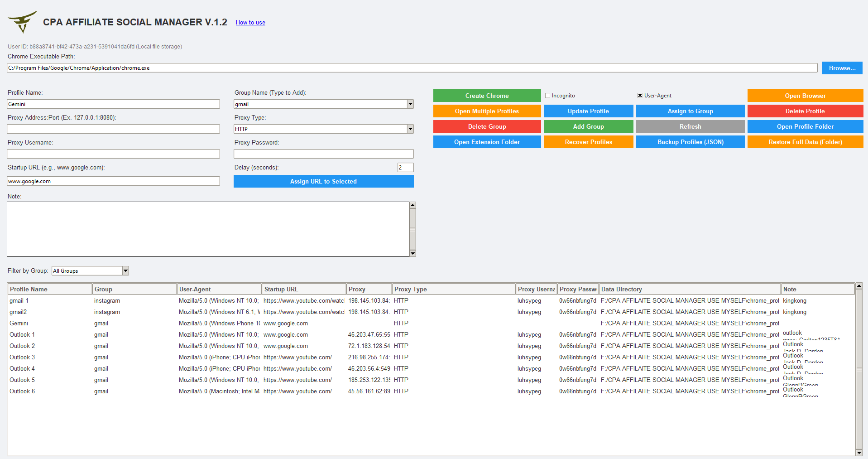Click the Proxy Type column header
868x459 pixels.
(x=454, y=289)
